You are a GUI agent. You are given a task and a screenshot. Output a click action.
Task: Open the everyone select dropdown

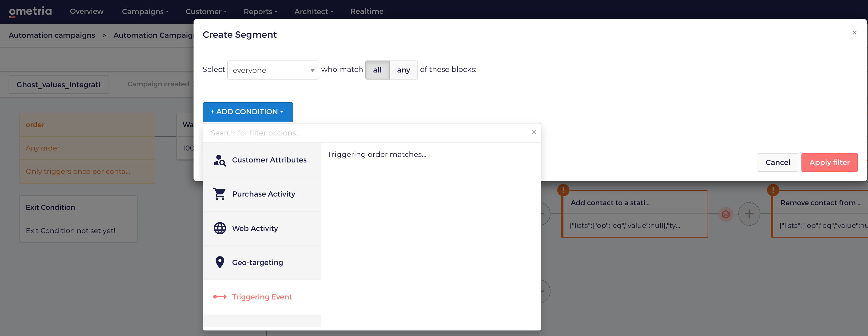pos(273,70)
